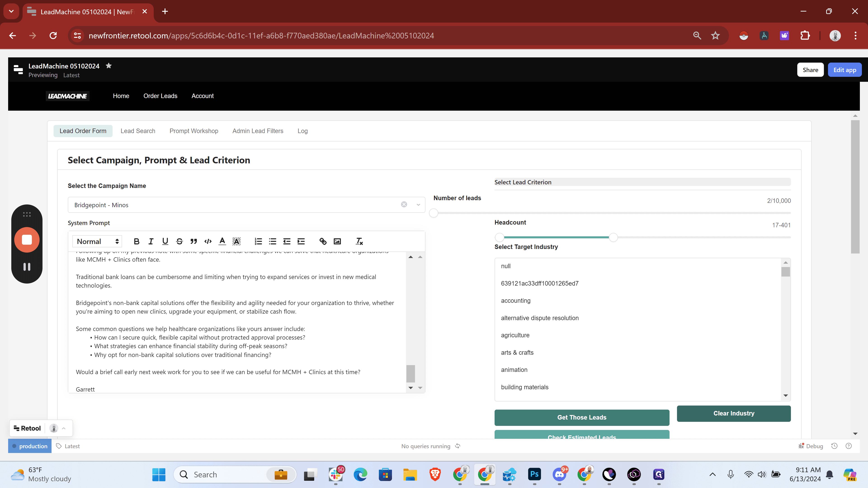Insert a blockquote using the quote icon
868x488 pixels.
pos(193,241)
